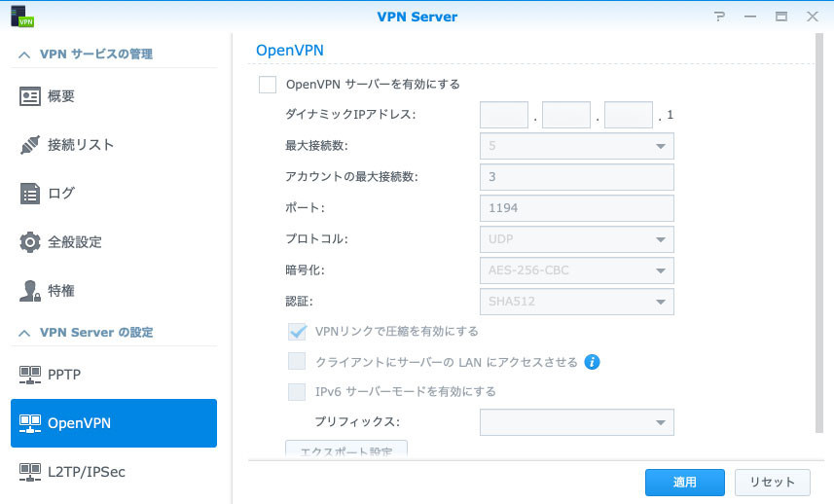Open the 接続リスト menu item

(114, 145)
